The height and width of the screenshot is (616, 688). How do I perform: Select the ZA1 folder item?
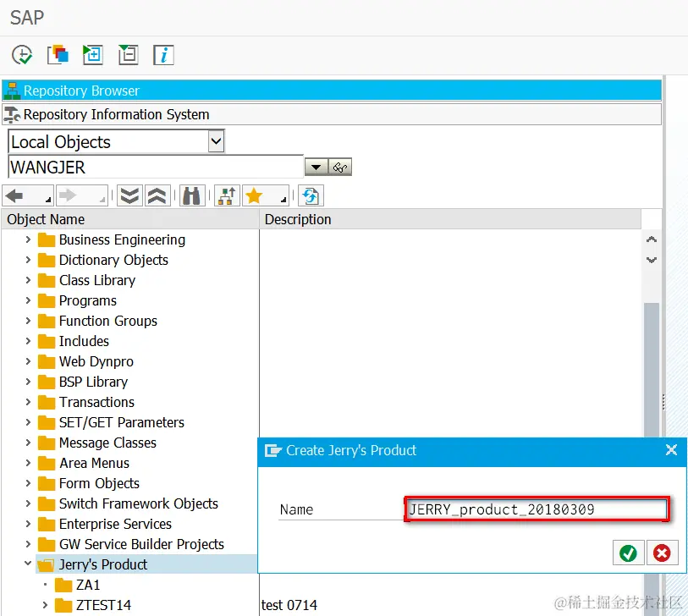88,585
